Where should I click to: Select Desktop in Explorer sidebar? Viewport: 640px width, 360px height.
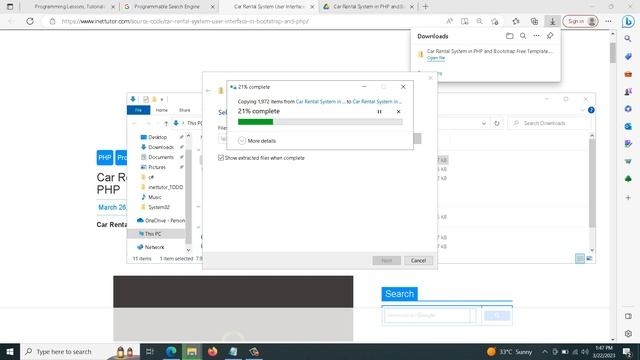click(x=157, y=137)
